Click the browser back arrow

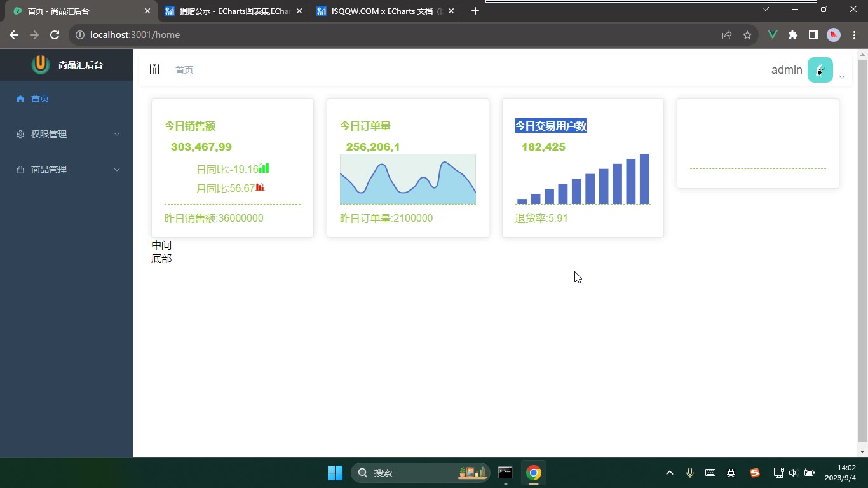[x=14, y=35]
